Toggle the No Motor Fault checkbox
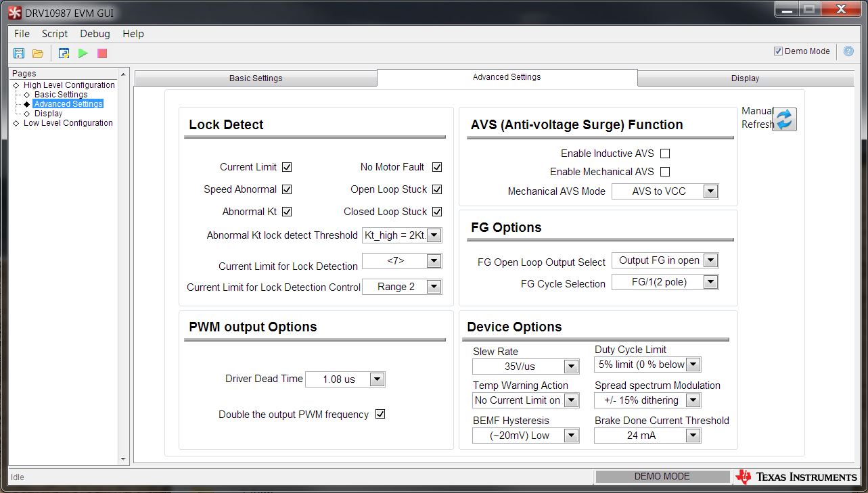Image resolution: width=868 pixels, height=493 pixels. coord(437,167)
